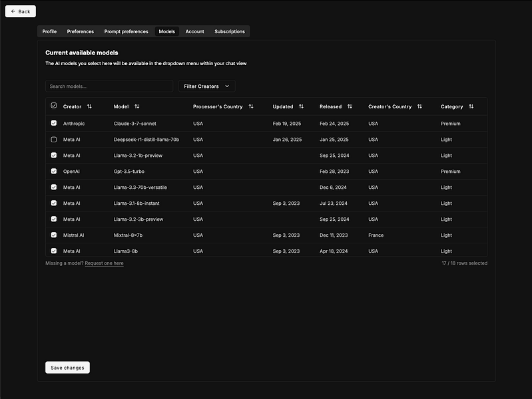This screenshot has width=532, height=399.
Task: Click the 'Dec 6, 2024' released date
Action: pos(333,187)
